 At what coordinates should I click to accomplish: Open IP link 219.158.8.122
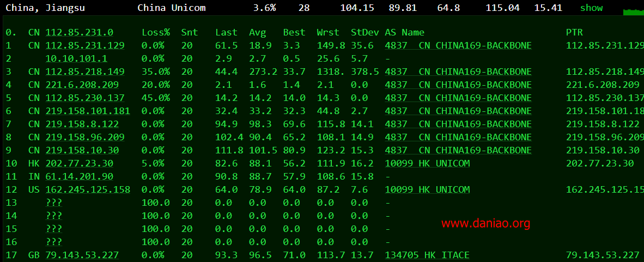[x=82, y=124]
